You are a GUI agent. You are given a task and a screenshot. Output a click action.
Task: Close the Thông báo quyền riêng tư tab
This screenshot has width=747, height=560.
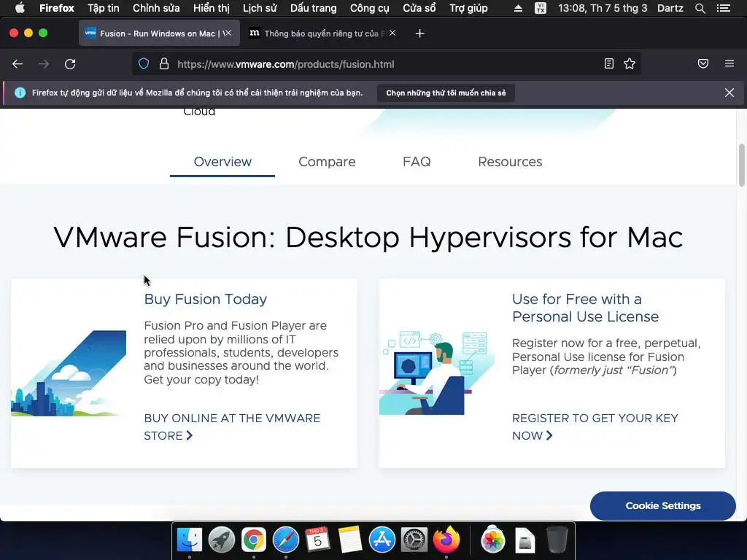(392, 34)
